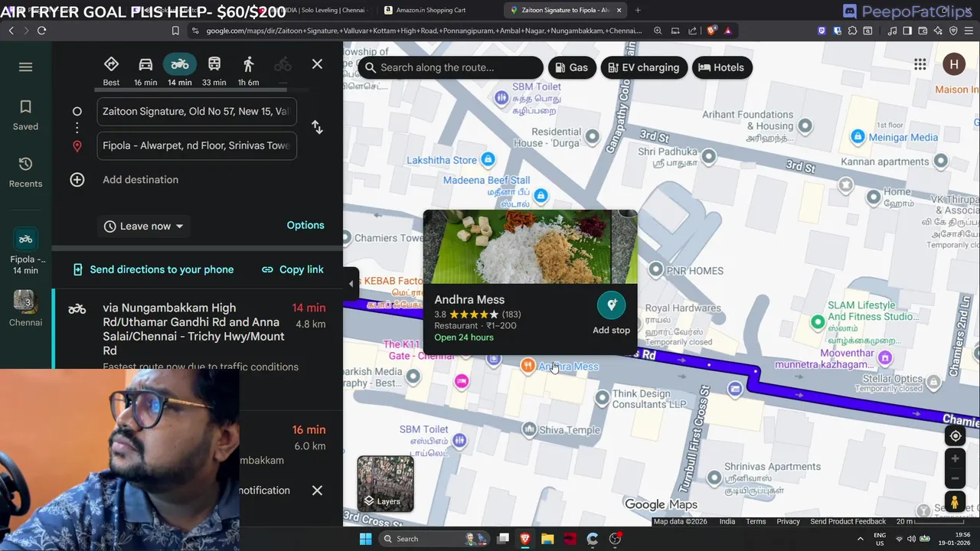Open the Windows Start menu
This screenshot has height=551, width=980.
coord(365,539)
